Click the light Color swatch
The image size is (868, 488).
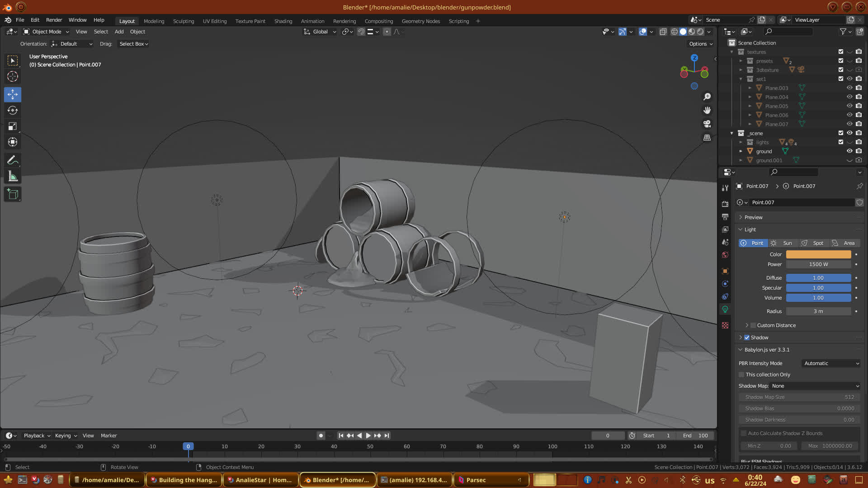(818, 254)
